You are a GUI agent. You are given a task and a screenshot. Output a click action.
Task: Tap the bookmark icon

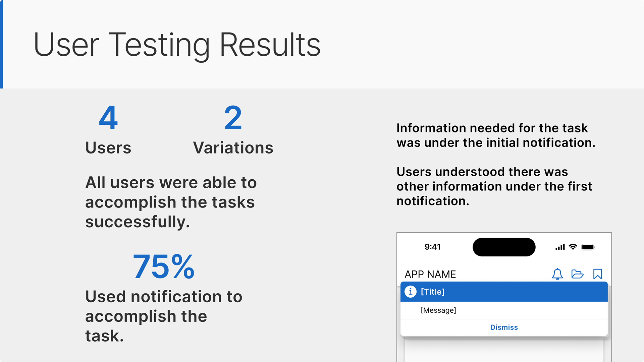598,274
